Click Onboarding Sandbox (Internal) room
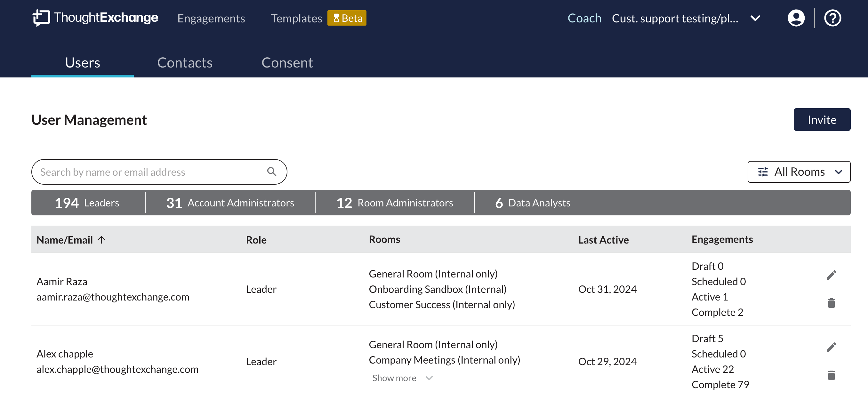 coord(438,289)
